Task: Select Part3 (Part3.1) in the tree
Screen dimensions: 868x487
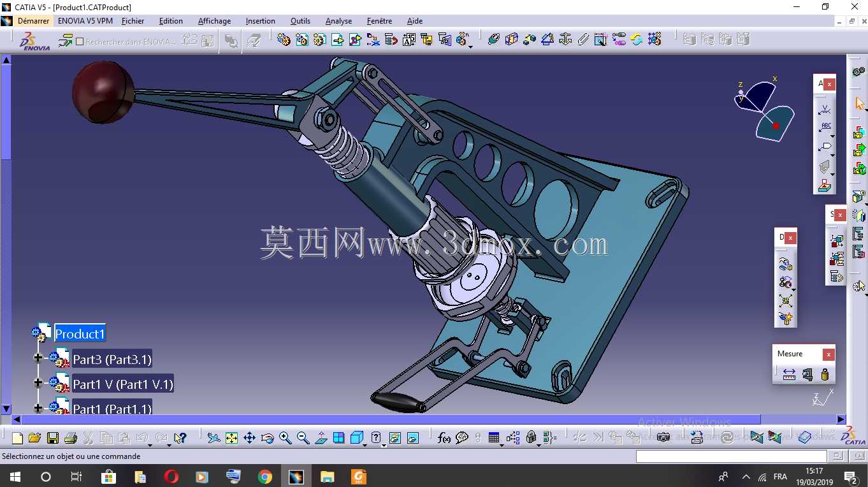Action: 112,359
